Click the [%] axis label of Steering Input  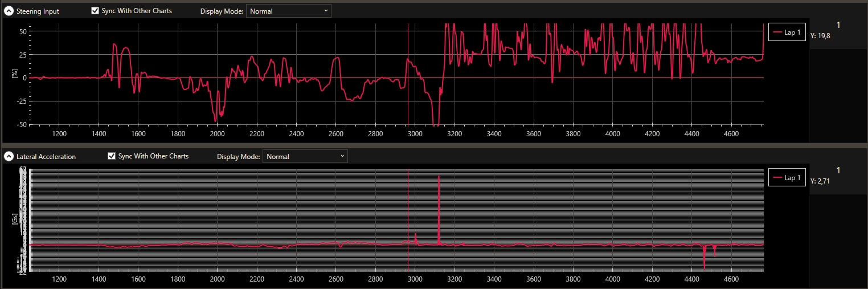click(15, 75)
